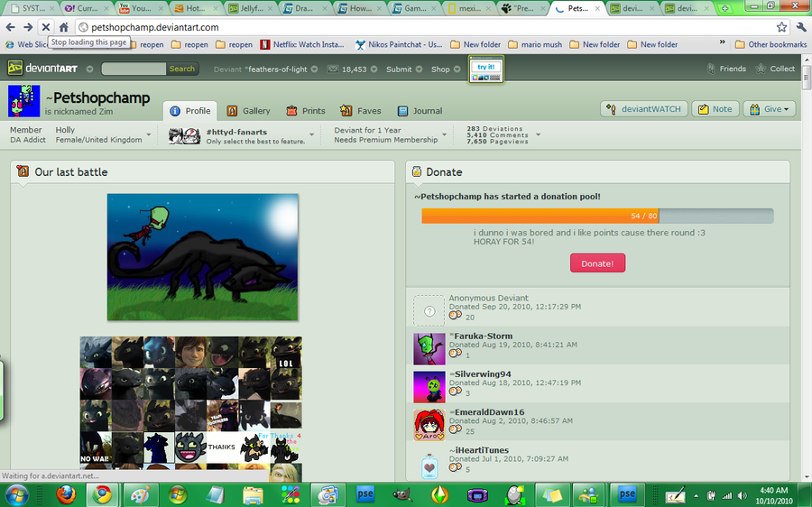Screen dimensions: 812x507
Task: Click the Petshopchamp avatar image
Action: coord(23,101)
